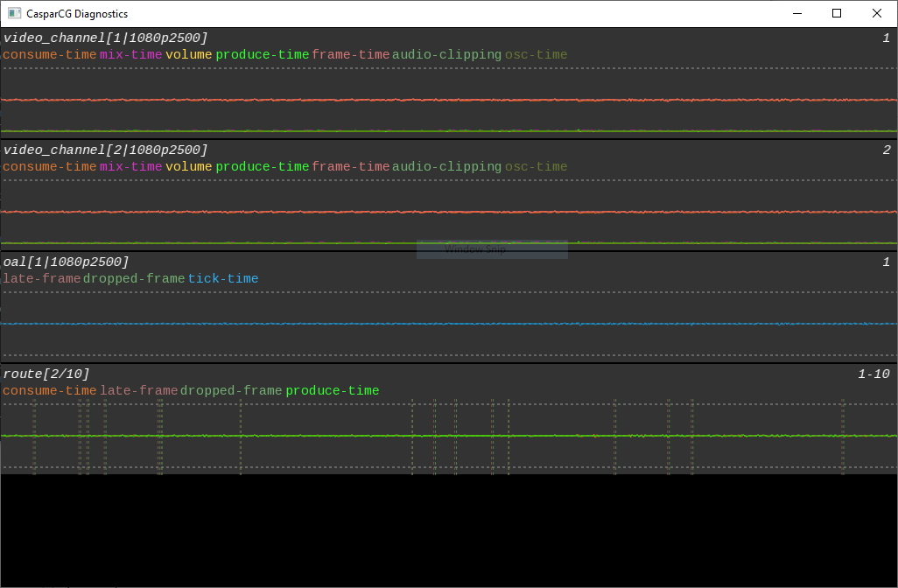
Task: Click dropped-frame label in the oal graph
Action: (x=134, y=278)
